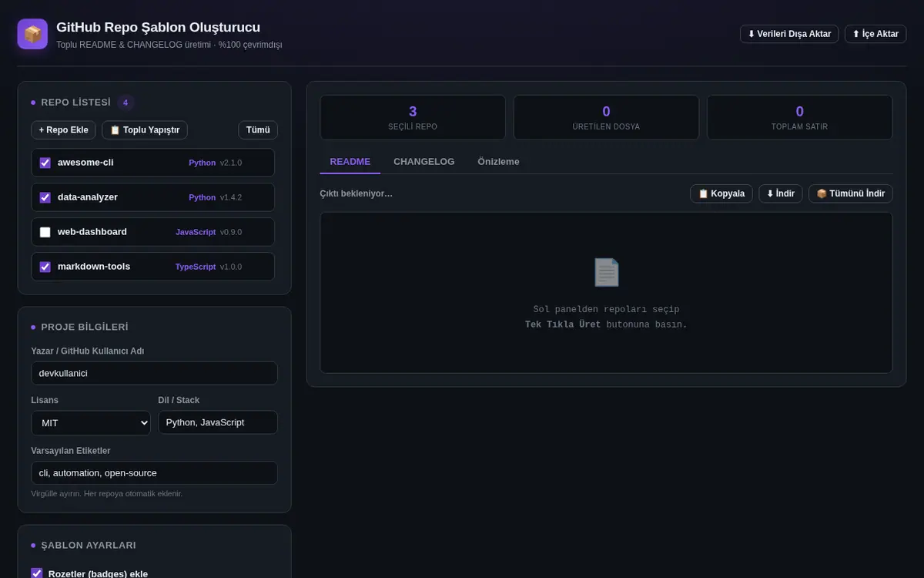924x578 pixels.
Task: Toggle the Rozetler (badges) ekle checkbox
Action: pos(36,573)
